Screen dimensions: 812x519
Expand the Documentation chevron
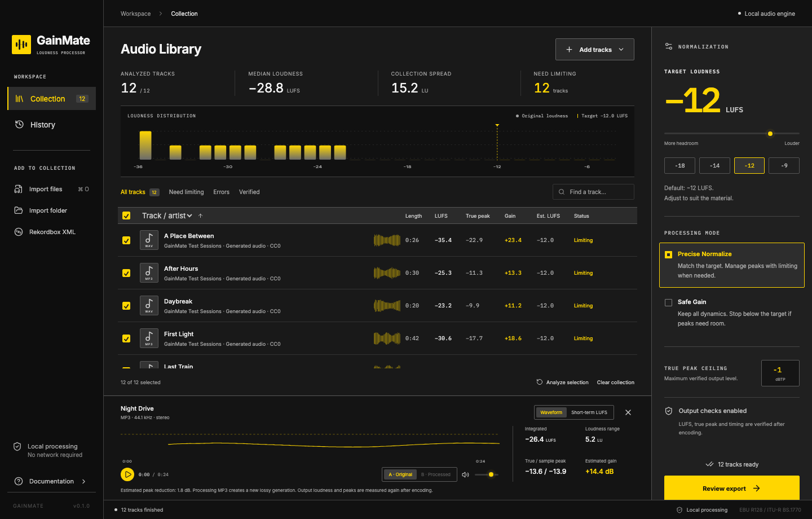coord(84,481)
